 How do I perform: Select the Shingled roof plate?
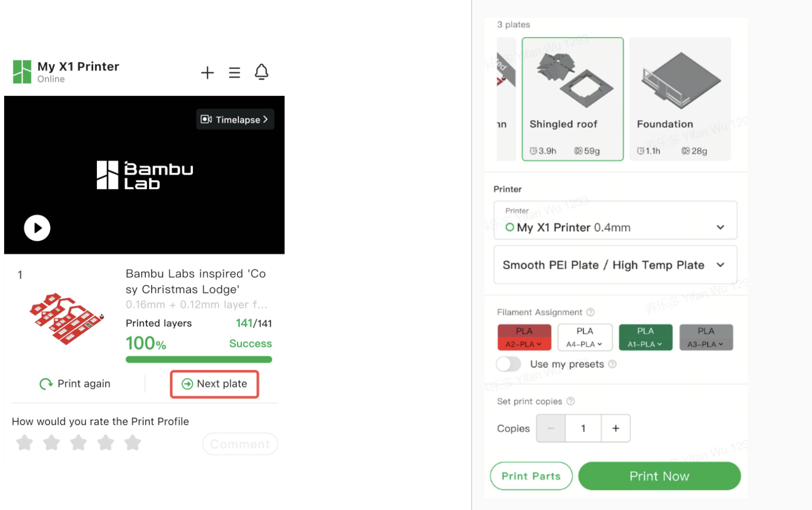pyautogui.click(x=572, y=99)
